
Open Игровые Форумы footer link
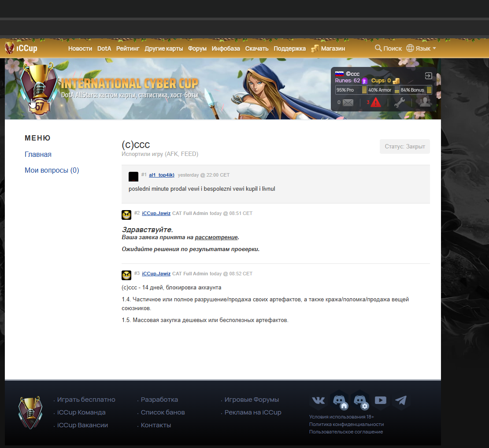252,400
